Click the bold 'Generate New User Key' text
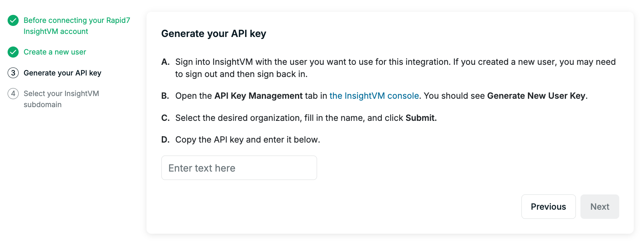The image size is (644, 244). coord(536,96)
